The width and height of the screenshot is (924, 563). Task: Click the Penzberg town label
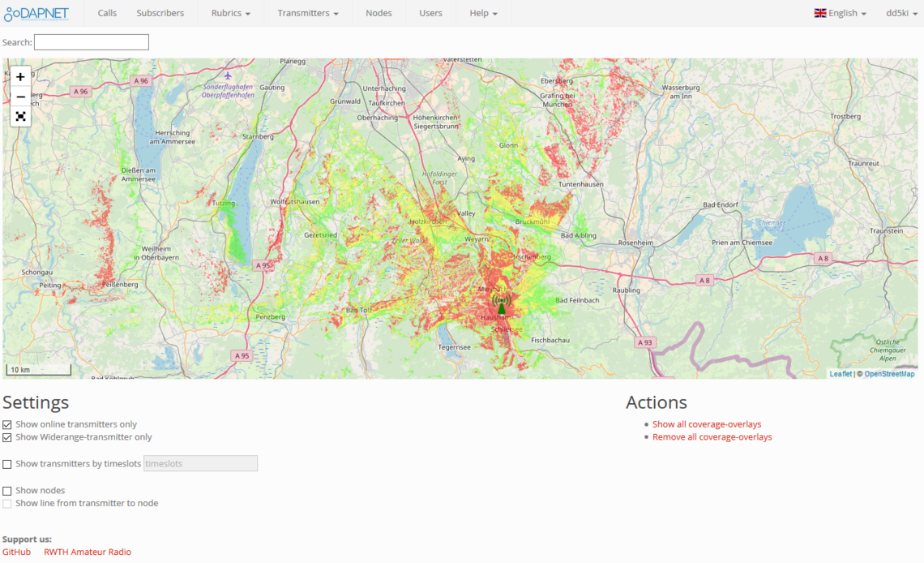click(x=271, y=317)
